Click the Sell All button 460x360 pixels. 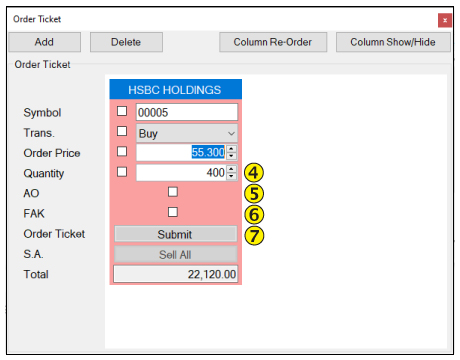[x=175, y=255]
